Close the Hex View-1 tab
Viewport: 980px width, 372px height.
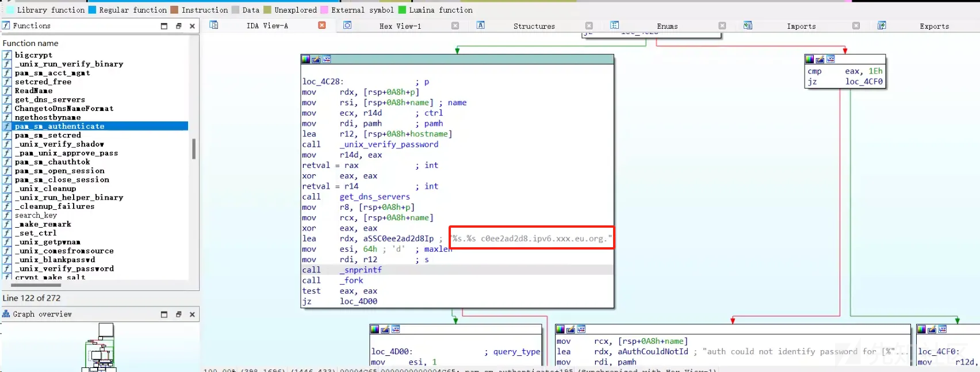[x=455, y=25]
